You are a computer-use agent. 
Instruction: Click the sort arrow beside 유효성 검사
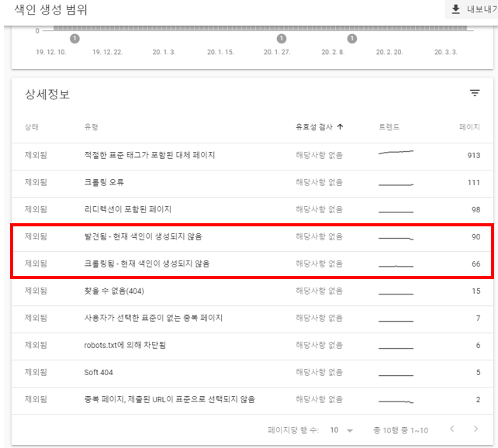(x=341, y=127)
